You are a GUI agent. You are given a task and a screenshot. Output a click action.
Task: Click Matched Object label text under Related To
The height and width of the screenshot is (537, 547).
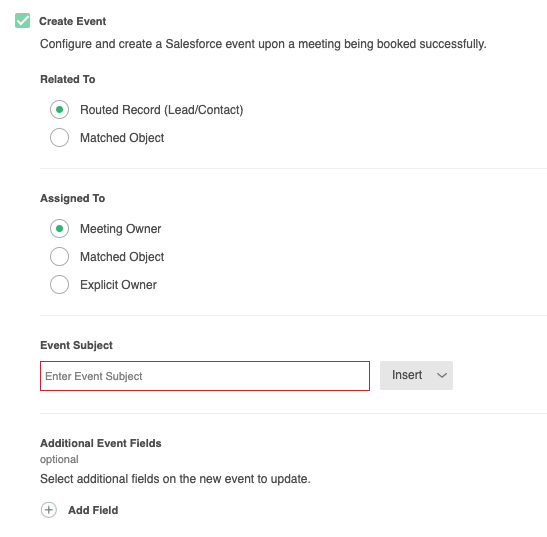122,138
